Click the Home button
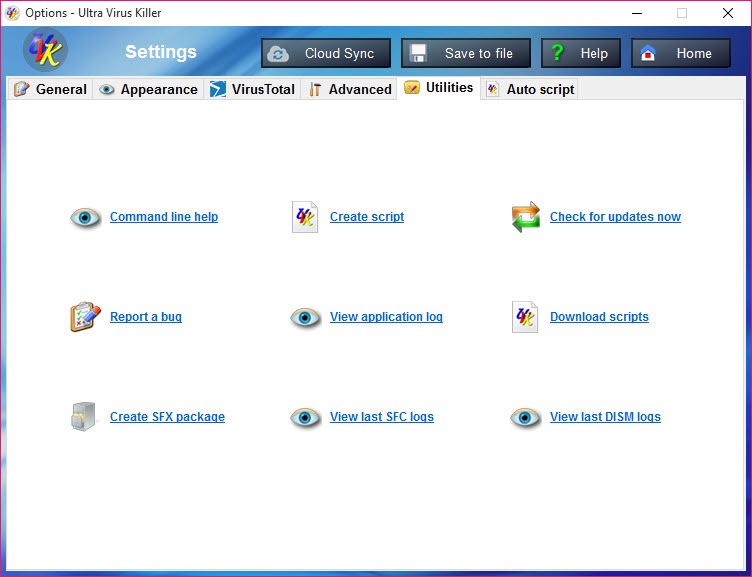The width and height of the screenshot is (752, 577). click(x=681, y=53)
